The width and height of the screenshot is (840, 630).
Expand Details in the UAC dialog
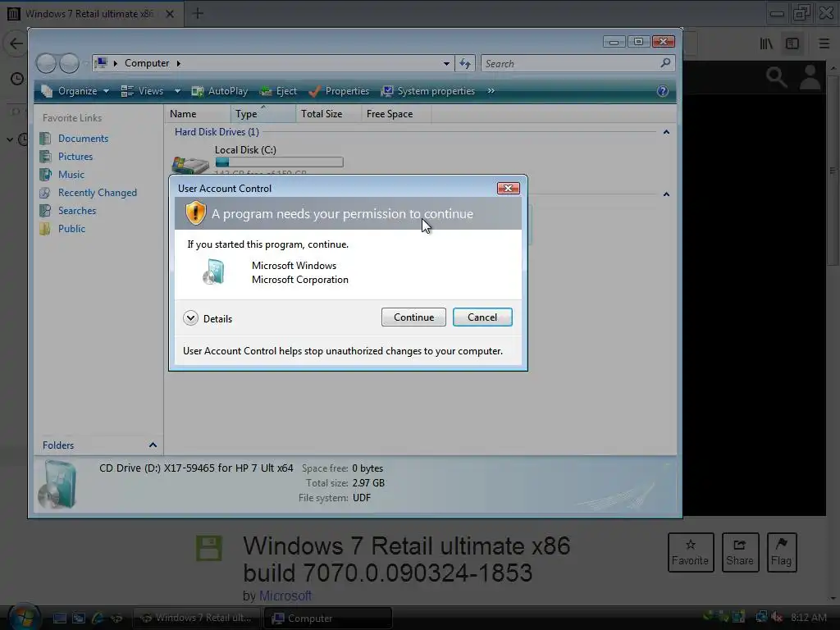pyautogui.click(x=208, y=319)
